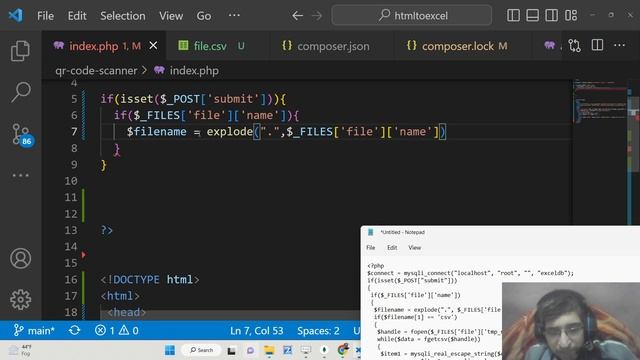Click the qr-code-scanner breadcrumb
Image resolution: width=640 pixels, height=360 pixels.
click(96, 71)
